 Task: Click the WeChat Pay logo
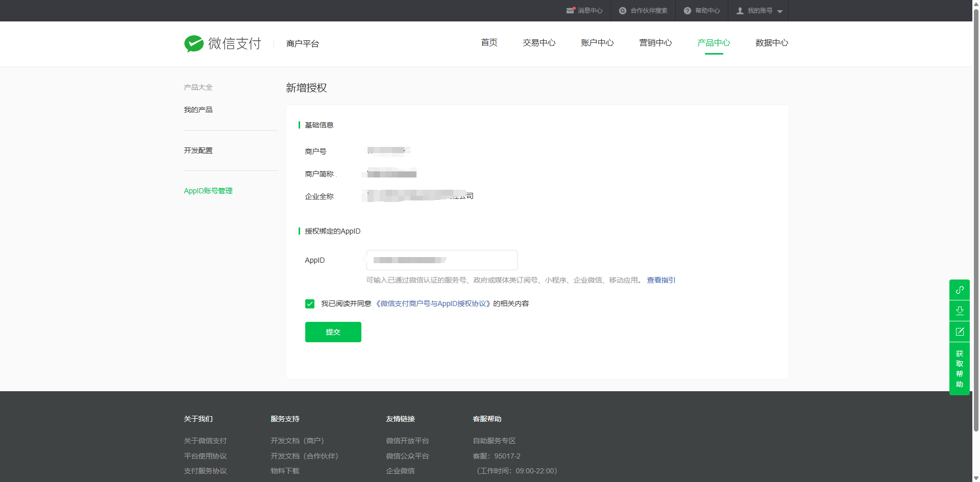(x=223, y=44)
